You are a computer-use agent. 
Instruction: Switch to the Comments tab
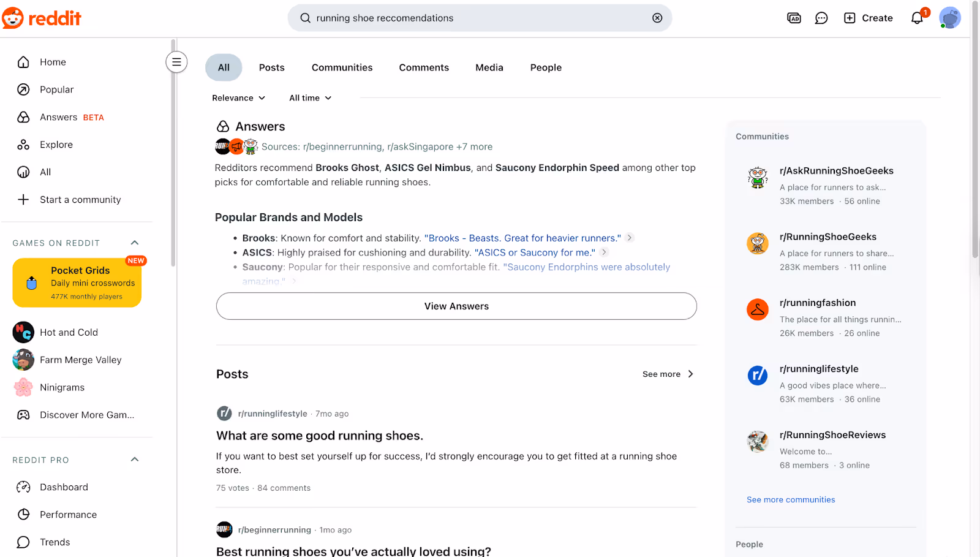[424, 67]
